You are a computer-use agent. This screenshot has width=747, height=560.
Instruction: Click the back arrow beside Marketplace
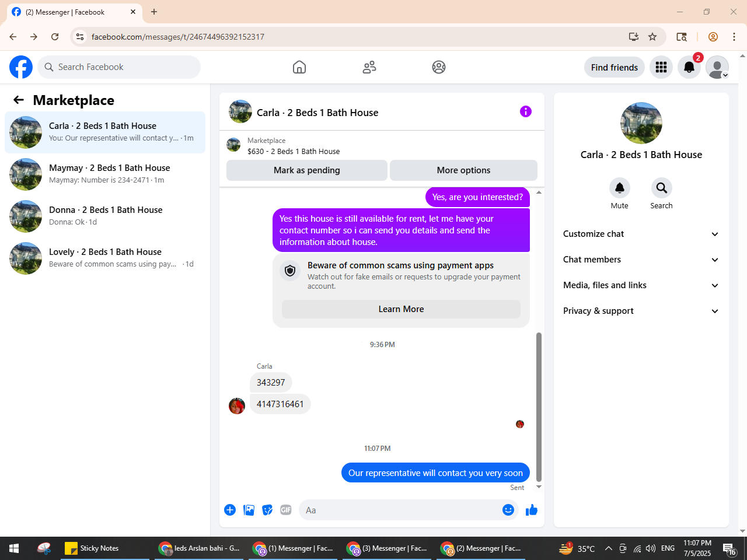pos(19,100)
